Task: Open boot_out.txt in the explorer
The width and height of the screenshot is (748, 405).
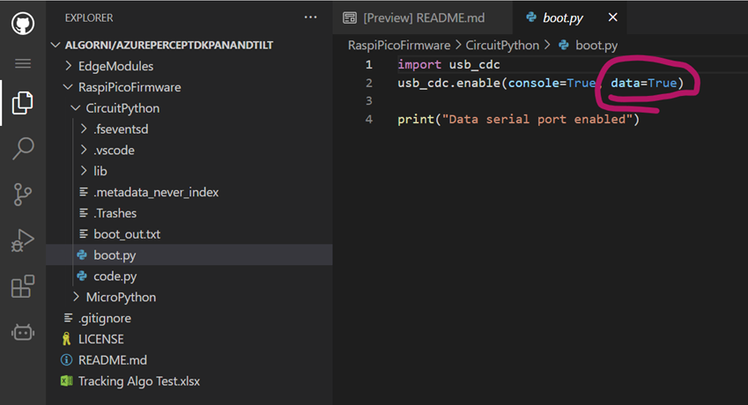Action: coord(127,234)
